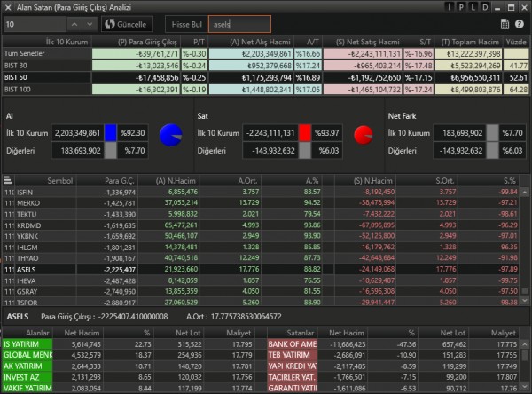
Task: Sort sellers by Satanlar column header
Action: coord(292,333)
